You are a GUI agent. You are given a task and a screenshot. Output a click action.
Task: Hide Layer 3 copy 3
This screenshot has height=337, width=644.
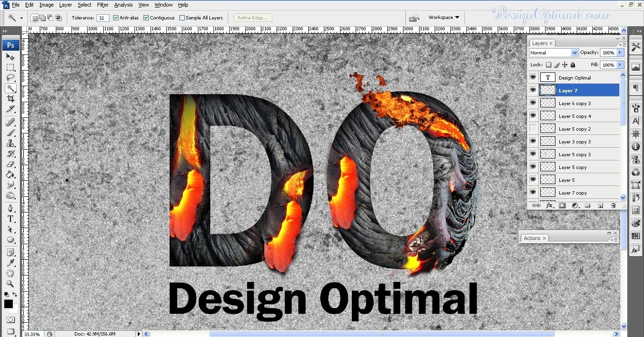(x=533, y=142)
